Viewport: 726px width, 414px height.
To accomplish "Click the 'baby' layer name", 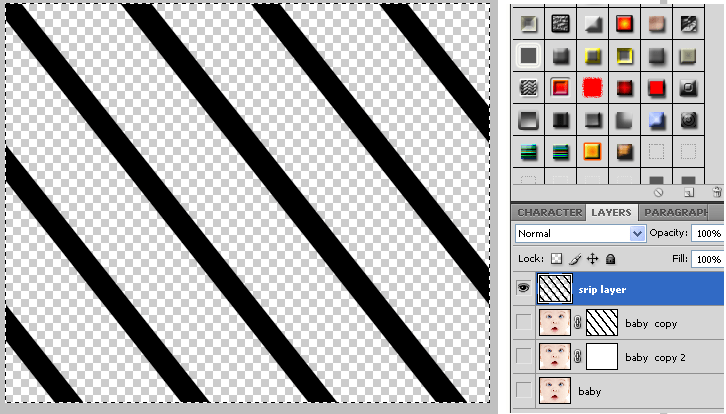I will 589,391.
